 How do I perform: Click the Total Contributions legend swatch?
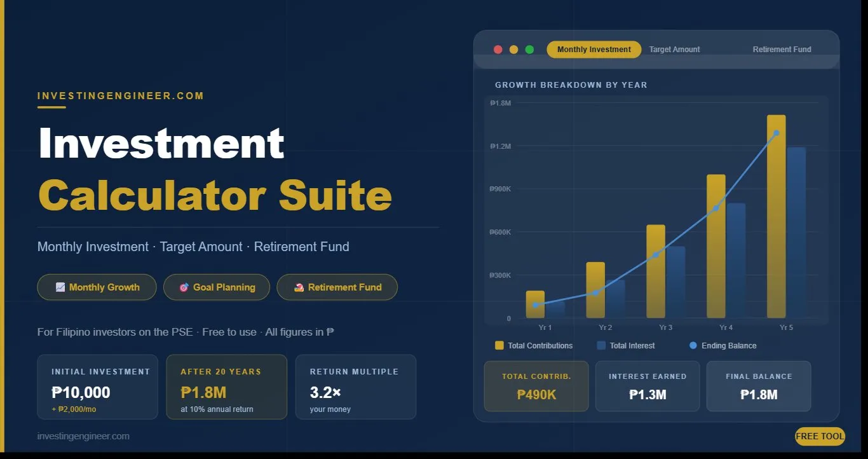pos(499,345)
